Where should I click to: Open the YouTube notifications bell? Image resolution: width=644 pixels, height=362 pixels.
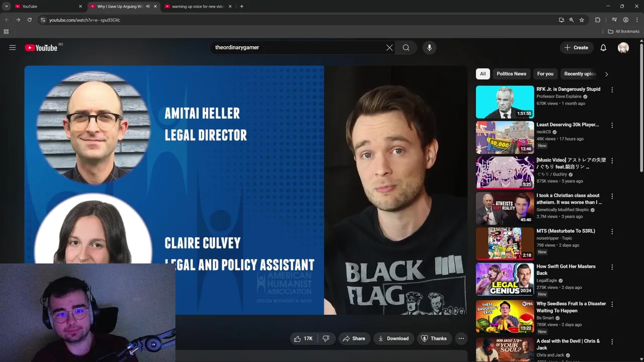pyautogui.click(x=603, y=48)
